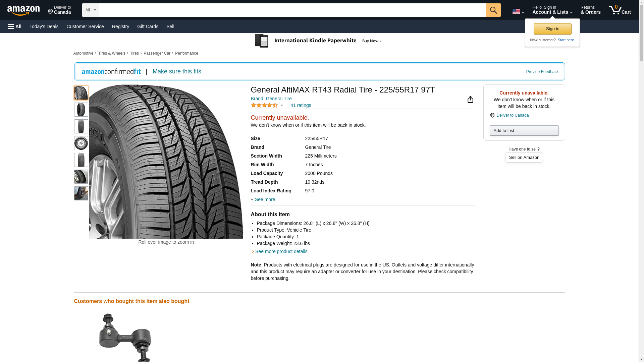Image resolution: width=644 pixels, height=362 pixels.
Task: Click the share icon beside product title
Action: pyautogui.click(x=470, y=100)
